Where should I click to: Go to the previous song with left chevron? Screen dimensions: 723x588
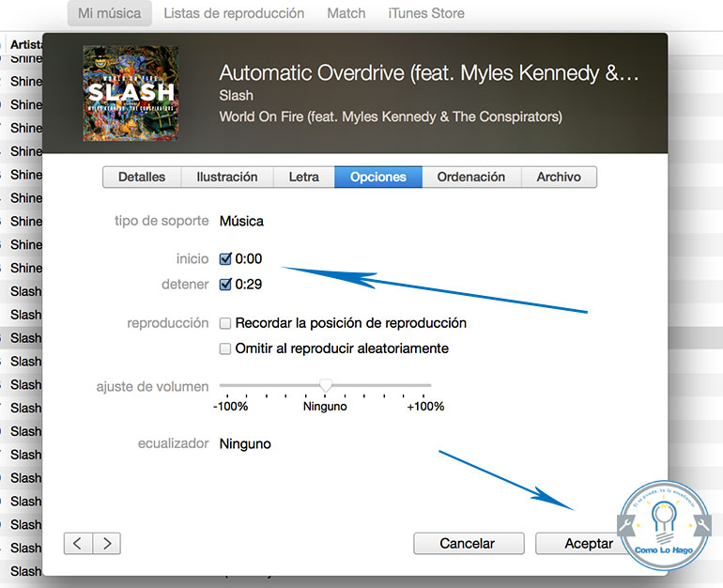(x=78, y=543)
